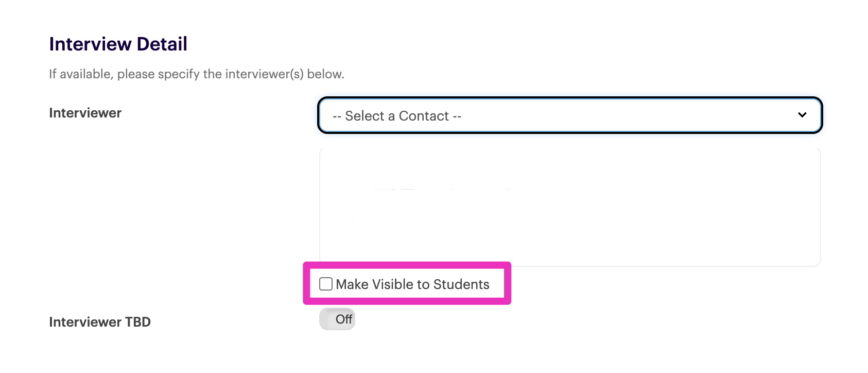Click inside the empty interviewer list box
This screenshot has width=868, height=373.
coord(569,207)
